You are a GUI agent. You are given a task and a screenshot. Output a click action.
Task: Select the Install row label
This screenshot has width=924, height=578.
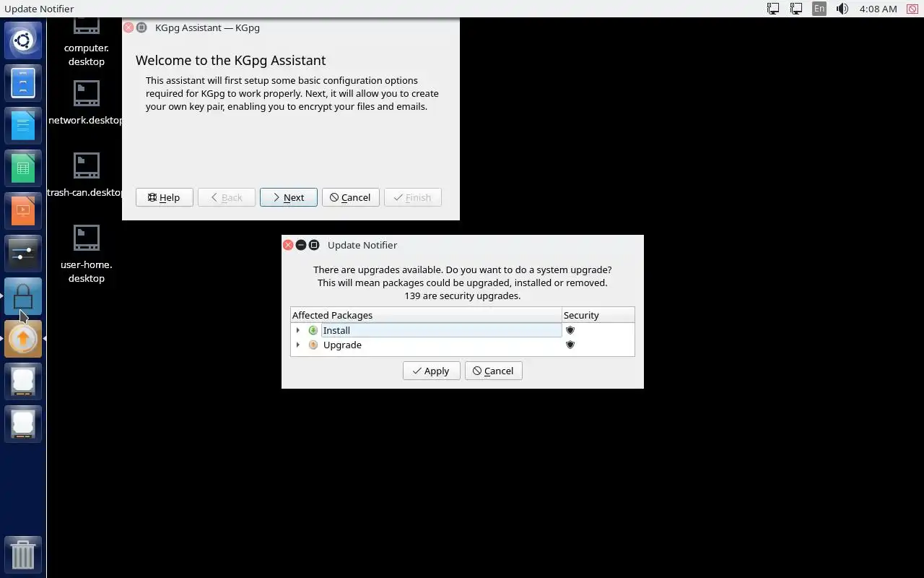pos(336,330)
